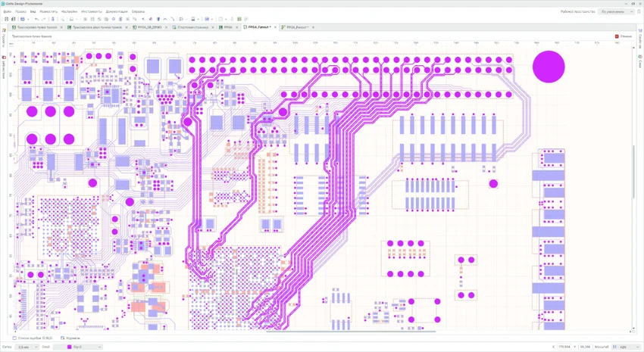Click the fit-to-scale icon next to Масштаб
The height and width of the screenshot is (352, 644).
(615, 347)
